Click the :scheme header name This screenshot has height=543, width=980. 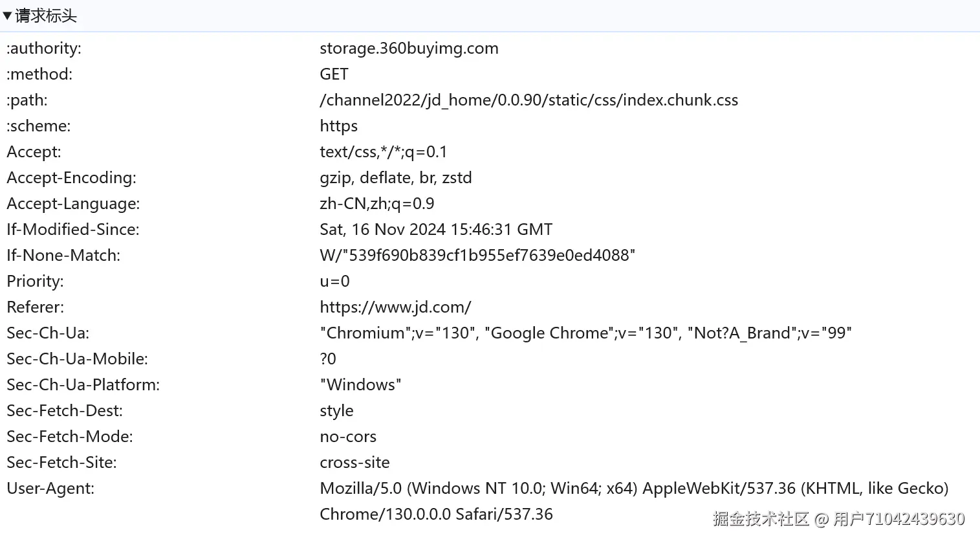tap(39, 126)
